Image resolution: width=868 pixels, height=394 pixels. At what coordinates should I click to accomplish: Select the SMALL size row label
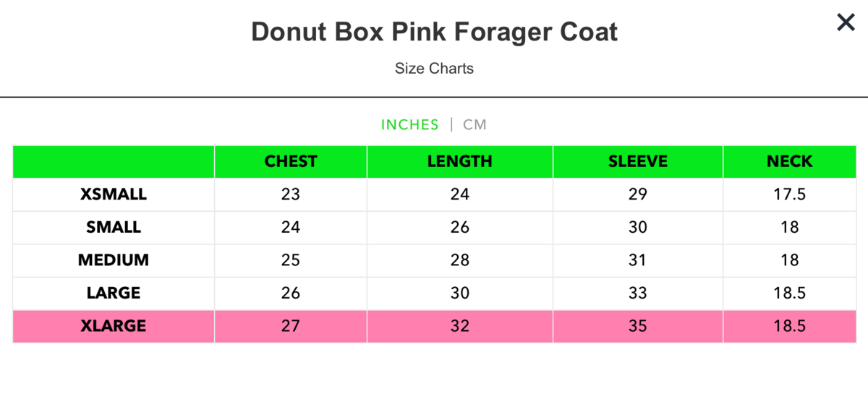click(x=114, y=227)
